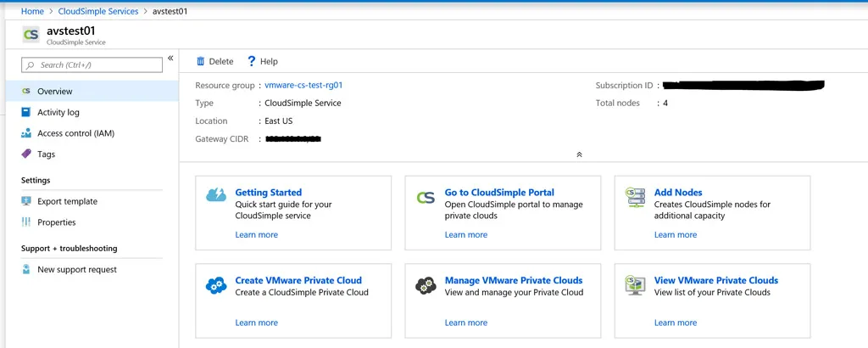The width and height of the screenshot is (868, 348).
Task: Click the Support + troubleshooting heading
Action: tap(70, 248)
